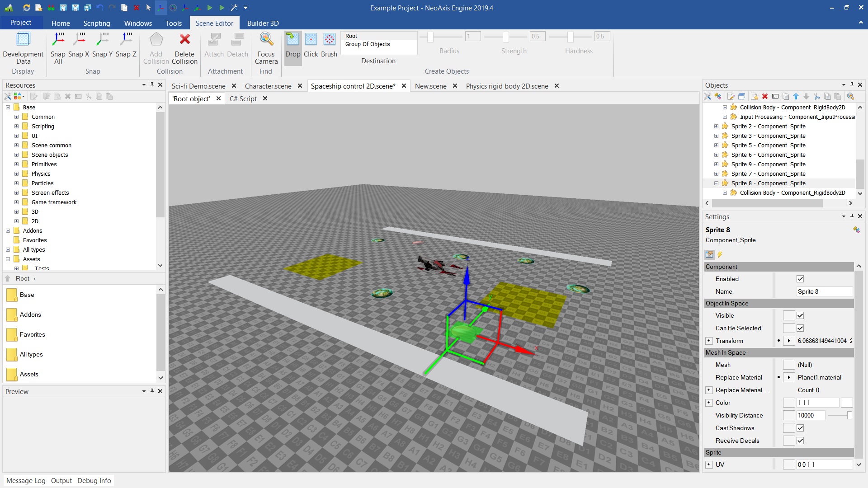Toggle the Cast Shadows checkbox
This screenshot has width=868, height=488.
pyautogui.click(x=800, y=428)
